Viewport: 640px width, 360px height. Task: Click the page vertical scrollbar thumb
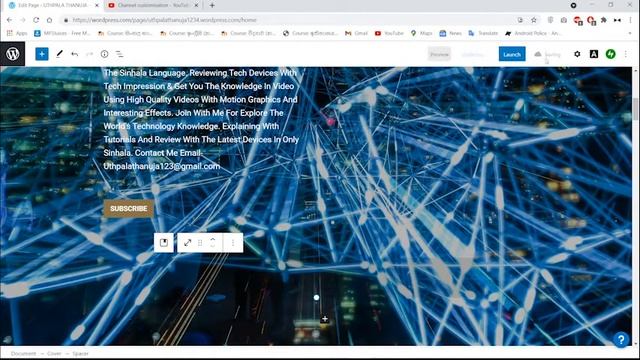click(635, 109)
